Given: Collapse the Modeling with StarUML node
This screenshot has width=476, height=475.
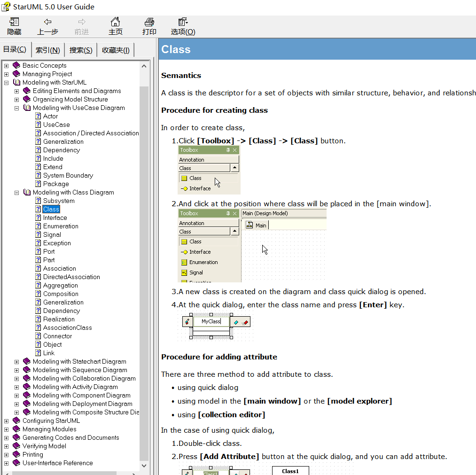Looking at the screenshot, I should pos(7,83).
